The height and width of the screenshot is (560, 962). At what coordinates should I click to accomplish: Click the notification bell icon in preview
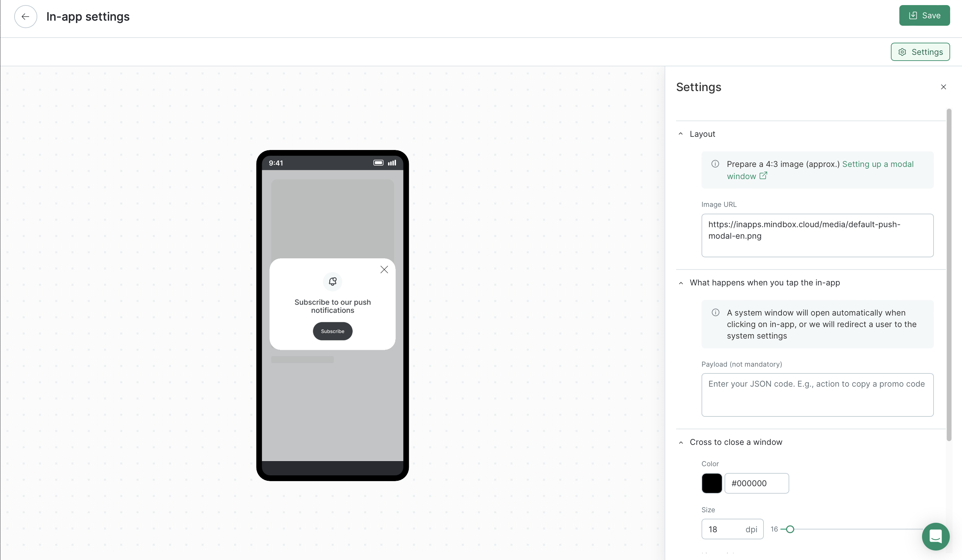(332, 281)
